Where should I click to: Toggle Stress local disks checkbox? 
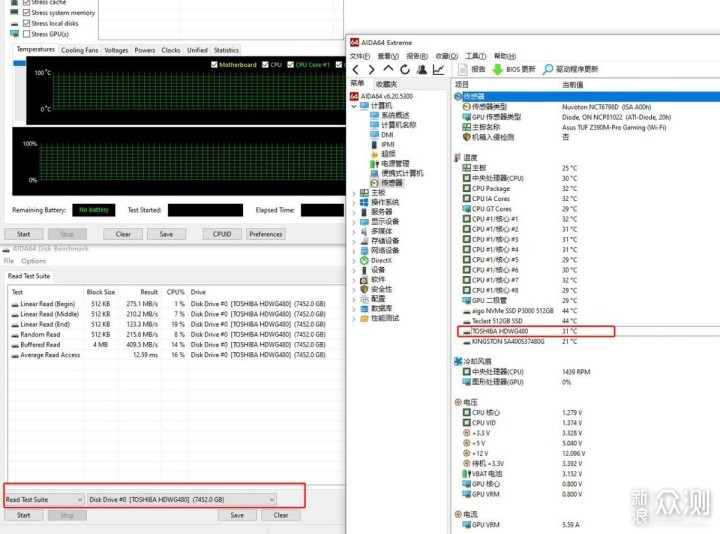(x=27, y=23)
